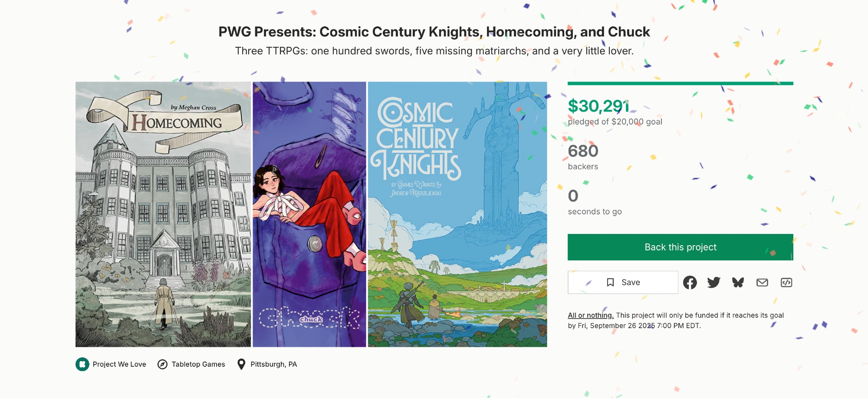Open the Tabletop Games category link

tap(198, 364)
